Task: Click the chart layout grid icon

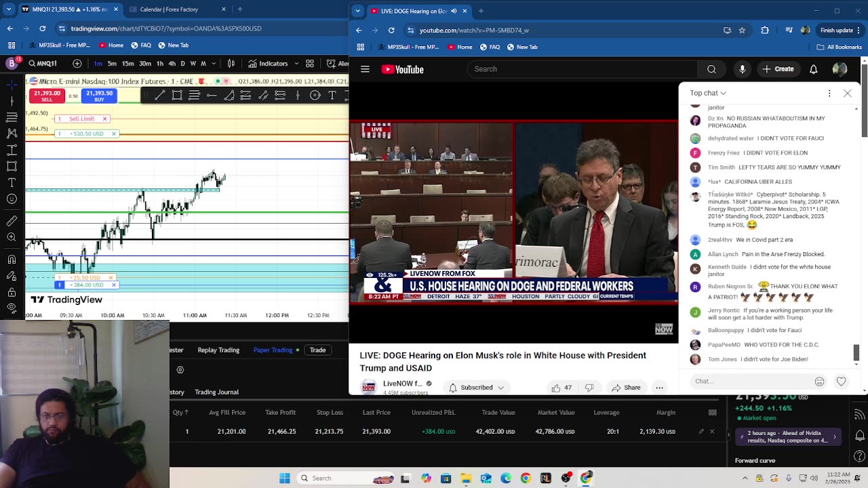Action: [310, 64]
